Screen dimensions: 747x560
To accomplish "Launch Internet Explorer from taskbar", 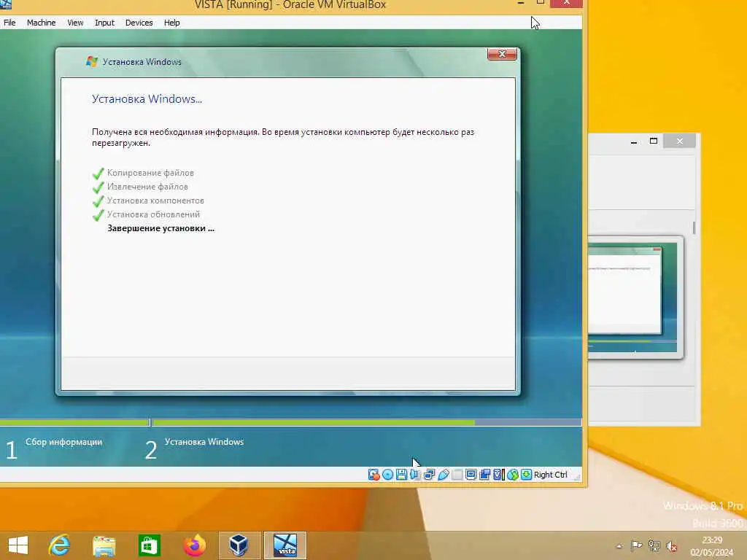I will pyautogui.click(x=60, y=545).
